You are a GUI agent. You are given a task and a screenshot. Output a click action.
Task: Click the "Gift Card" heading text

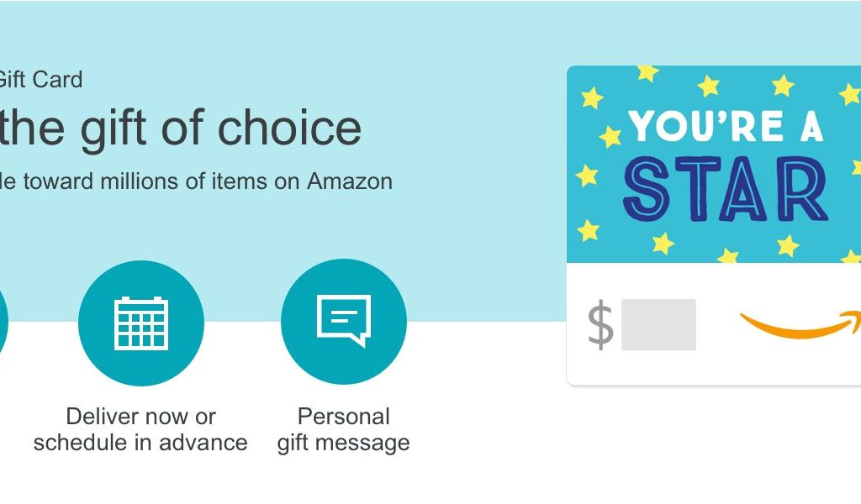(40, 80)
